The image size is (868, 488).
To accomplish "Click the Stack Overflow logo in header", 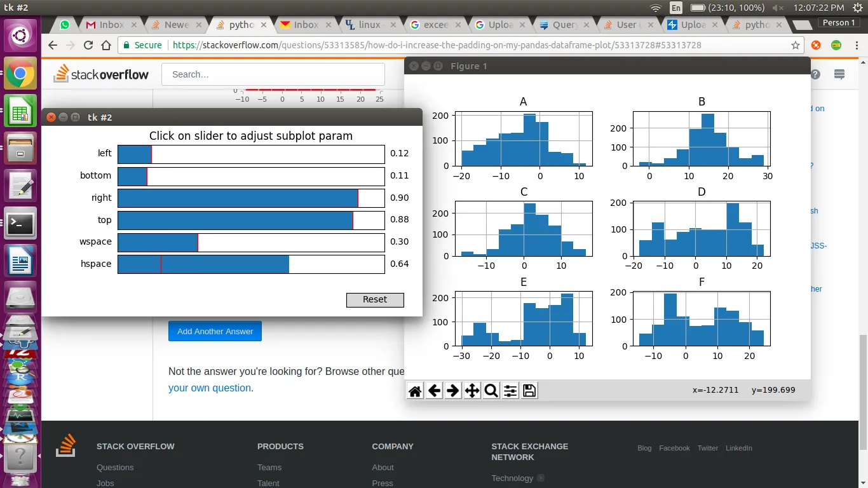I will (101, 74).
